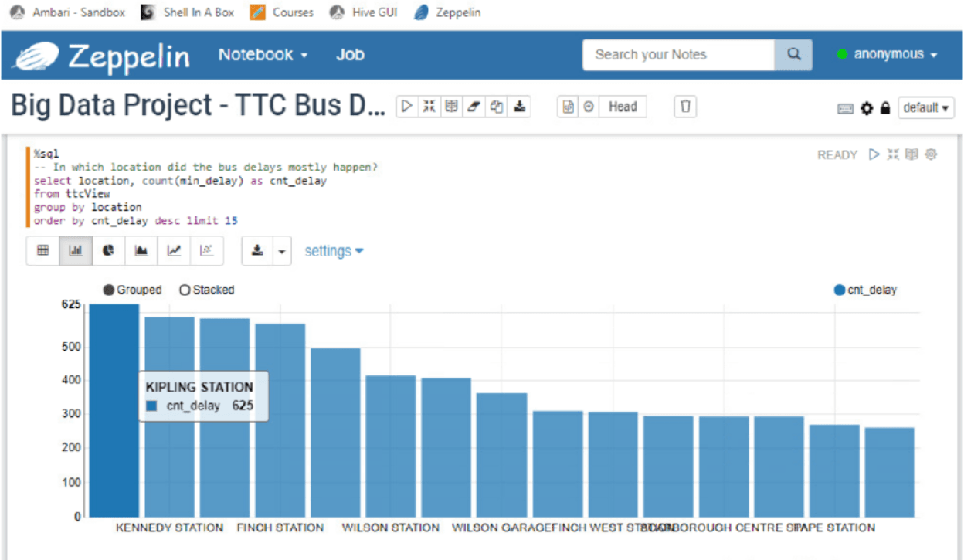
Task: Open the download format dropdown arrow
Action: pyautogui.click(x=281, y=251)
